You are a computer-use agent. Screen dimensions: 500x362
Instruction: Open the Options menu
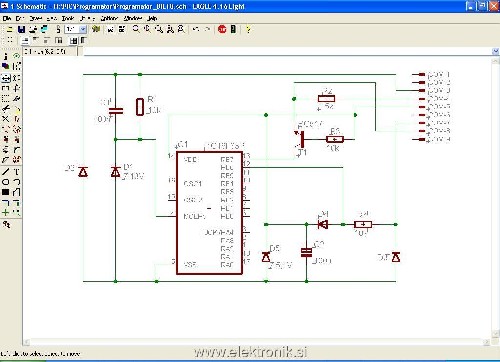click(x=109, y=18)
